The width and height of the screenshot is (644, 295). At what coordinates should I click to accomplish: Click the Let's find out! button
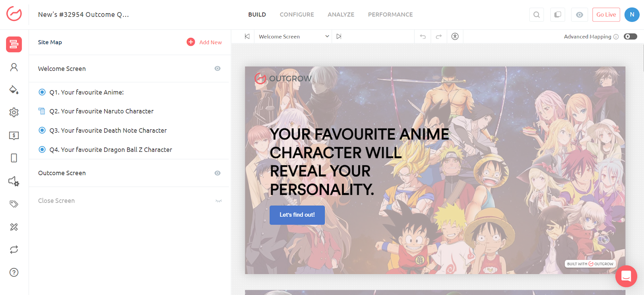297,215
